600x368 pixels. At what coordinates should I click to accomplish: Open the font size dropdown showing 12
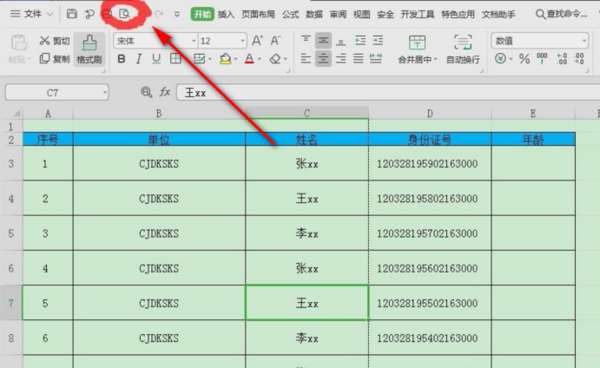222,41
